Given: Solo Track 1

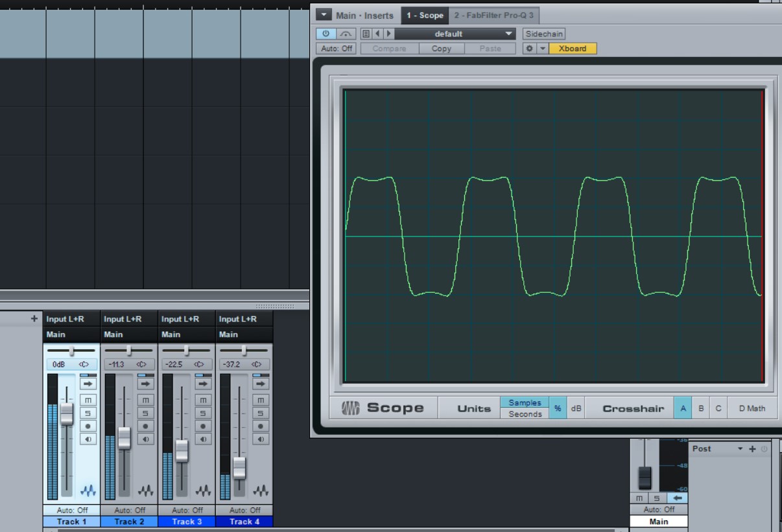Looking at the screenshot, I should pos(88,413).
